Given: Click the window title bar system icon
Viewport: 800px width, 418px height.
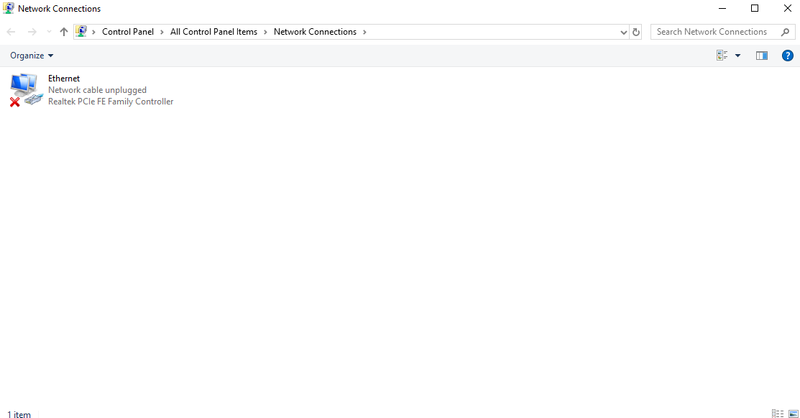Looking at the screenshot, I should coord(8,8).
